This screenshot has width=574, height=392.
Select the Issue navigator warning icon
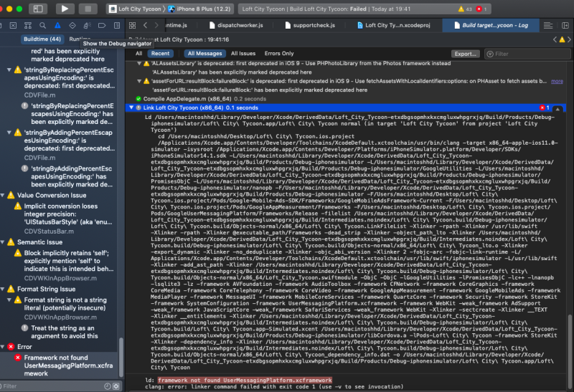[57, 25]
